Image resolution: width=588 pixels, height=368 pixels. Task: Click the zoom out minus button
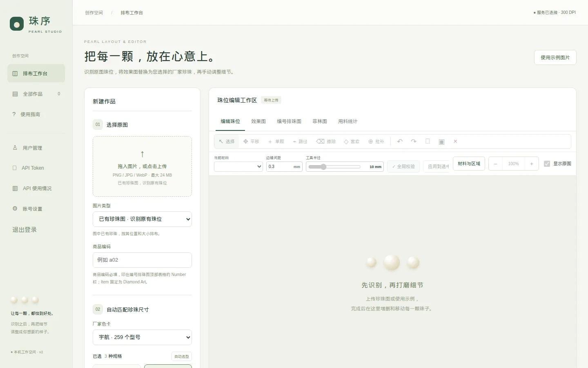(x=496, y=164)
